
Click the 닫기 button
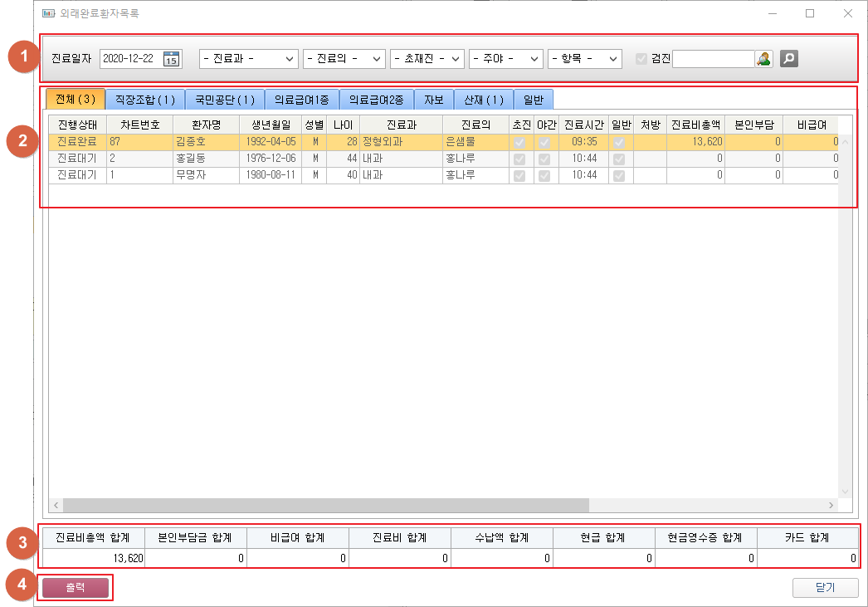tap(824, 587)
